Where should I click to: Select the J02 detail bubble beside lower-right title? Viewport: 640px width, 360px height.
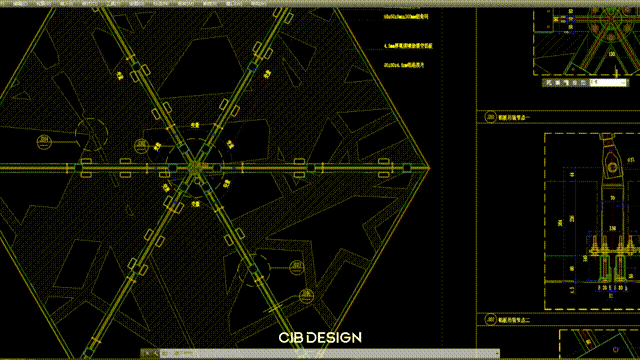click(x=490, y=320)
